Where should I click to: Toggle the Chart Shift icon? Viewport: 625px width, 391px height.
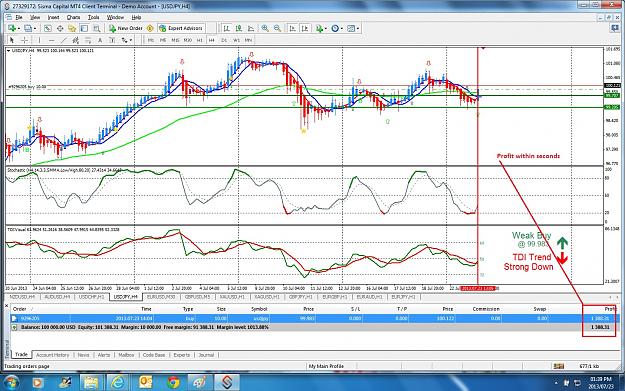tap(305, 28)
